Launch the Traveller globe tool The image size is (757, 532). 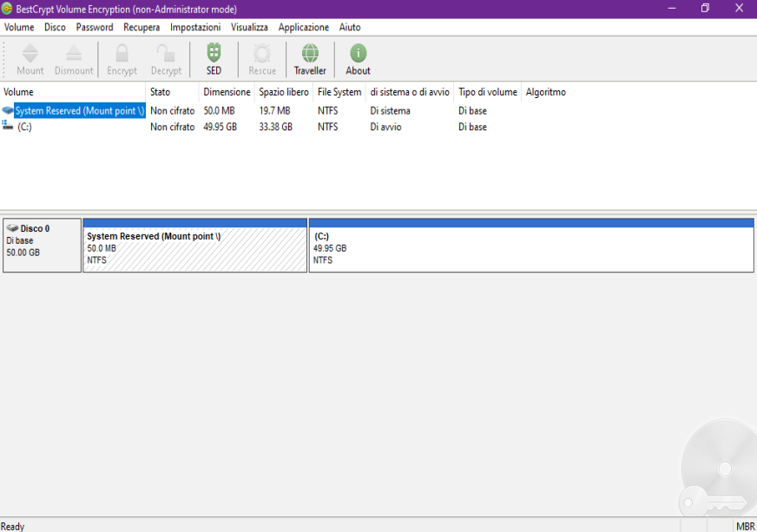pyautogui.click(x=310, y=53)
